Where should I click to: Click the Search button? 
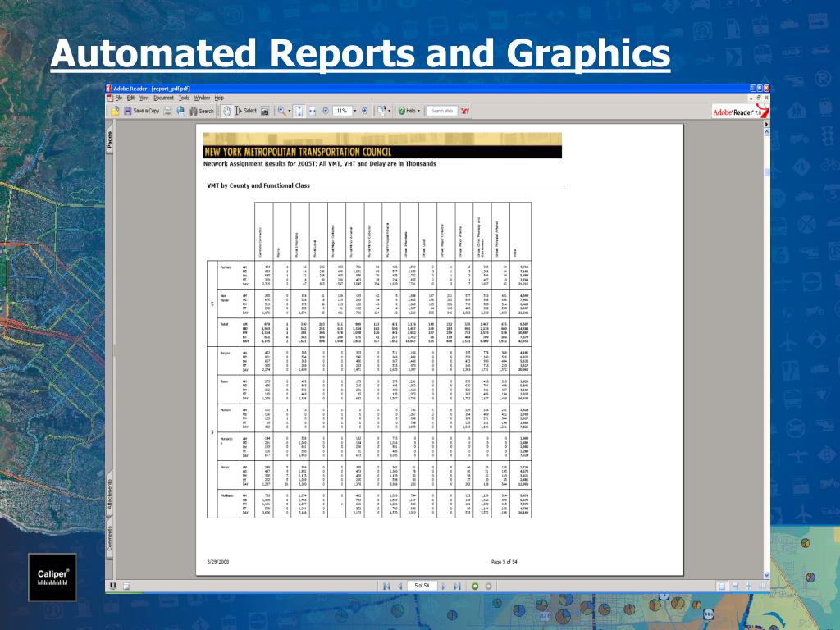201,111
